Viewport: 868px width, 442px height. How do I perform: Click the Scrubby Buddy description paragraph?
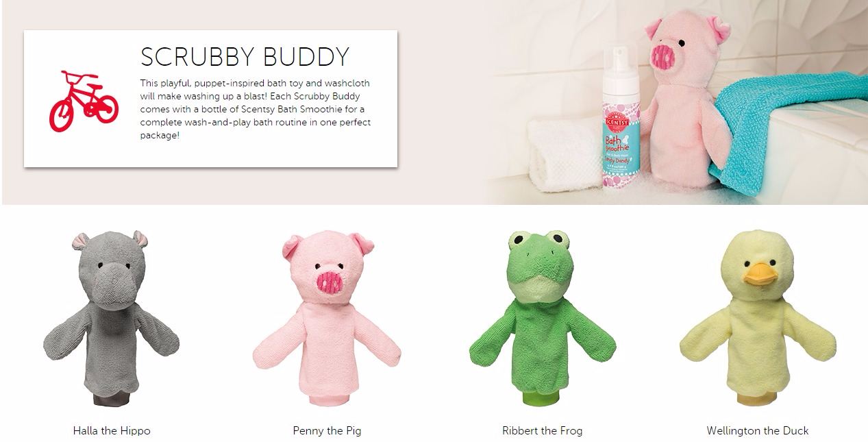[x=256, y=109]
